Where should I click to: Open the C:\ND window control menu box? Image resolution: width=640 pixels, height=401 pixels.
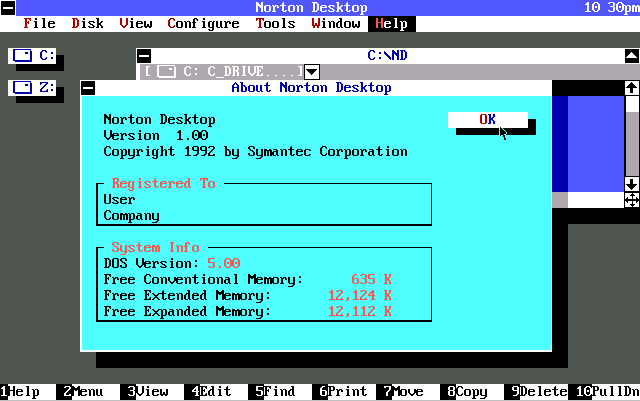click(x=144, y=56)
